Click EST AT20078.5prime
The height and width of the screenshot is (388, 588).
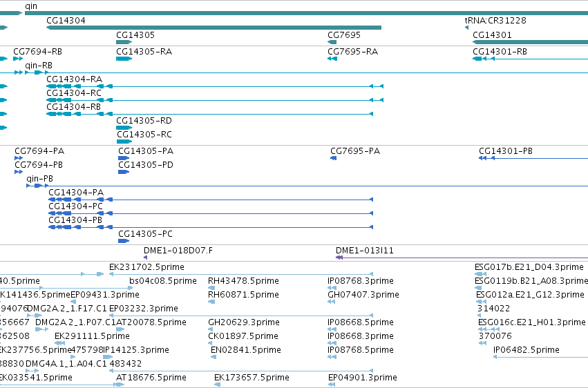tap(151, 322)
